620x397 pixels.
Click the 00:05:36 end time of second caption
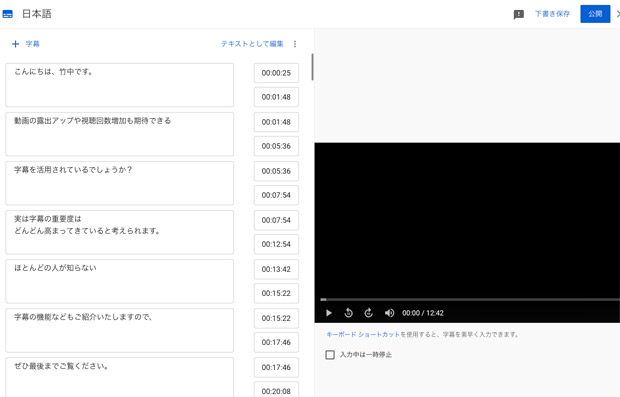click(276, 146)
